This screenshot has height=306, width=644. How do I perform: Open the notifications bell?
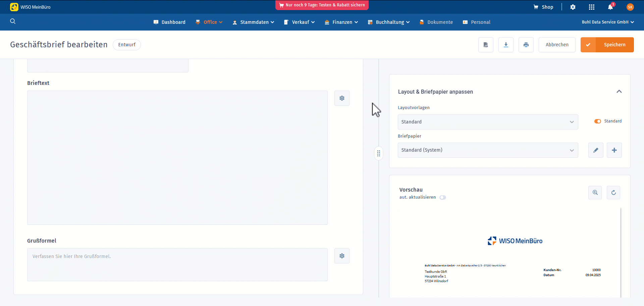[610, 7]
